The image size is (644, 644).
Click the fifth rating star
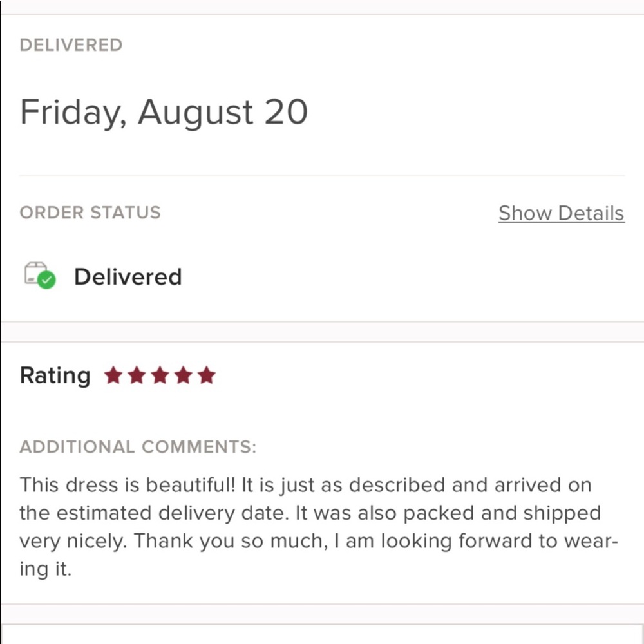206,375
